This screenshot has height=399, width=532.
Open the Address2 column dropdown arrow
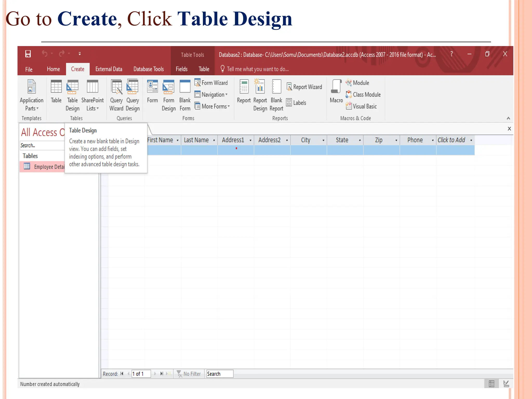(x=287, y=140)
